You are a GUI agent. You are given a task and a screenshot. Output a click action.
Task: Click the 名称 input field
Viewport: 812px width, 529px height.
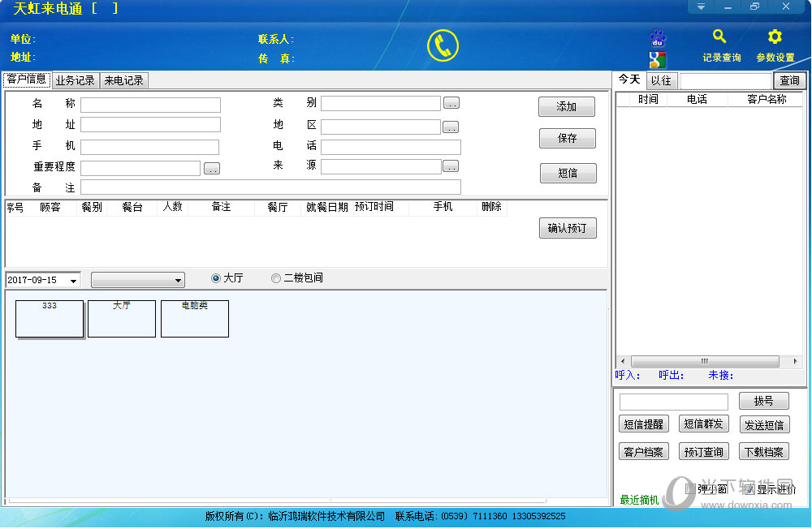click(x=151, y=105)
